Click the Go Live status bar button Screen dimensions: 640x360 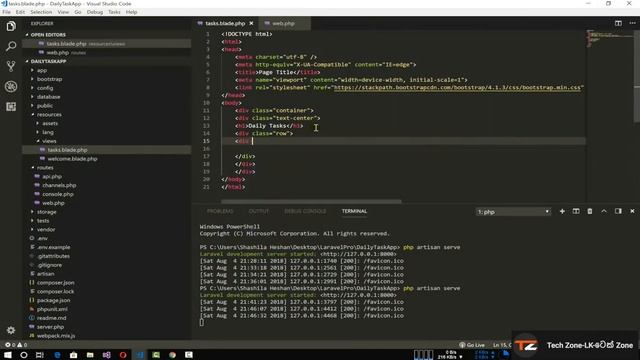[x=472, y=345]
